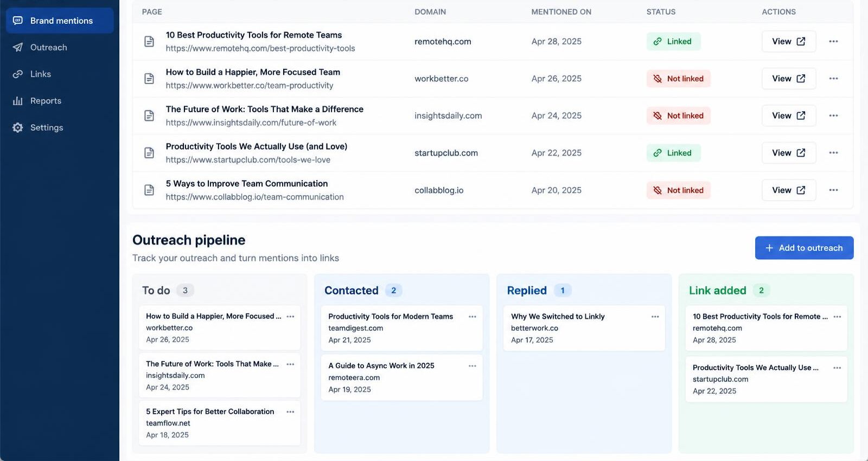Click page icon for 10 Best Productivity Tools

[149, 41]
